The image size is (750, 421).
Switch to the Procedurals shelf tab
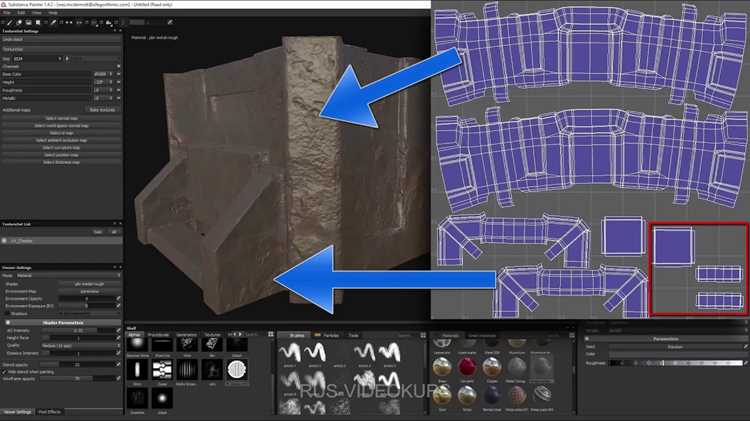[x=158, y=335]
